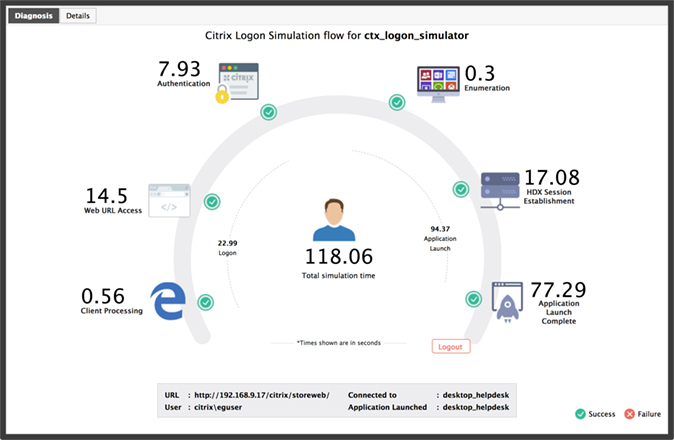674x440 pixels.
Task: Click the 0.3 Enumeration time value
Action: [480, 73]
